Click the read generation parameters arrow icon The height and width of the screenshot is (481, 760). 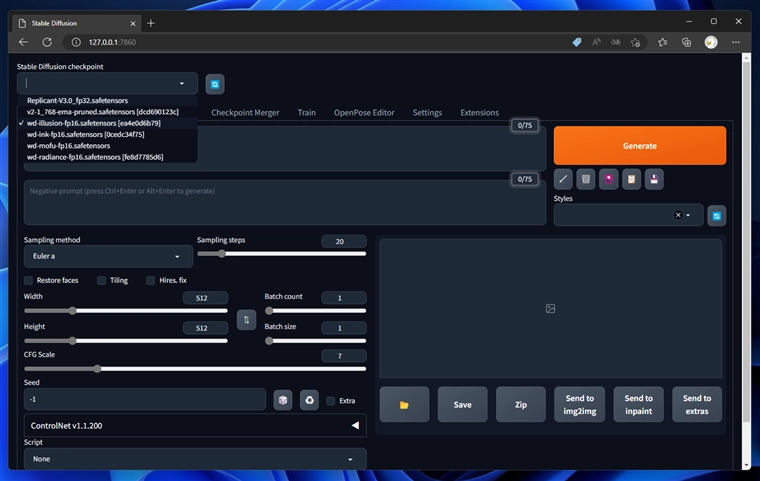[563, 179]
